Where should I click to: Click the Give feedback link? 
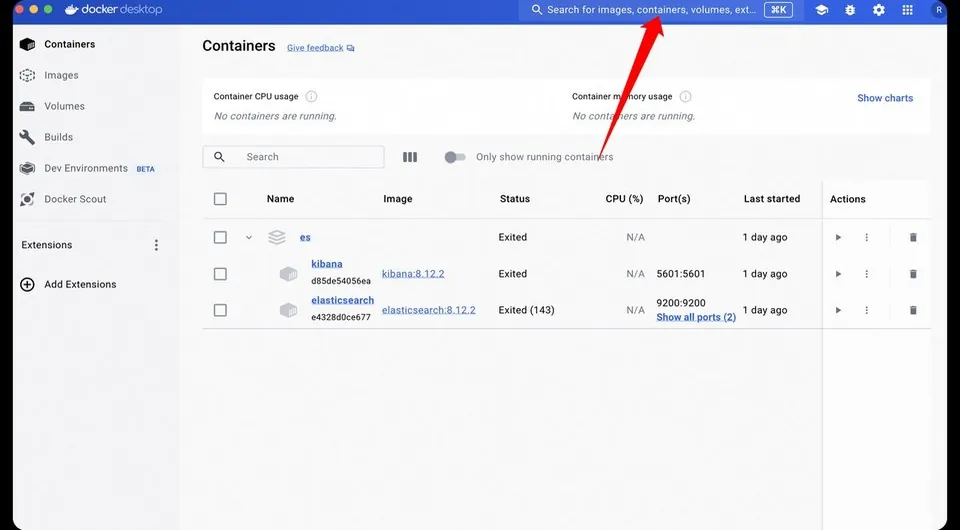coord(320,48)
